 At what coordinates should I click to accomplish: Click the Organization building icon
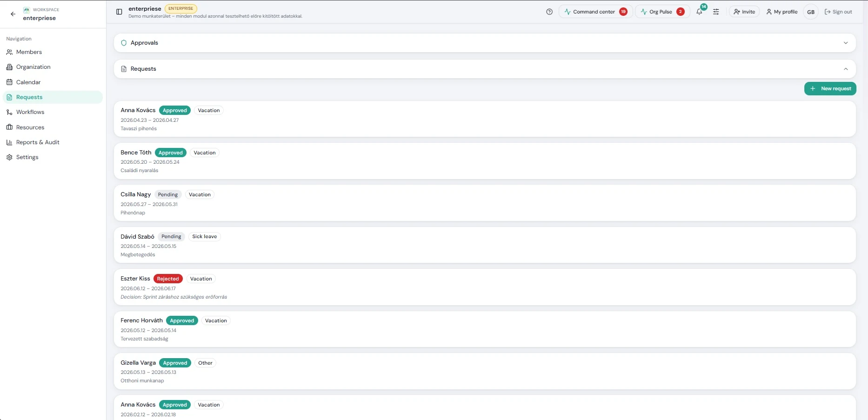9,67
